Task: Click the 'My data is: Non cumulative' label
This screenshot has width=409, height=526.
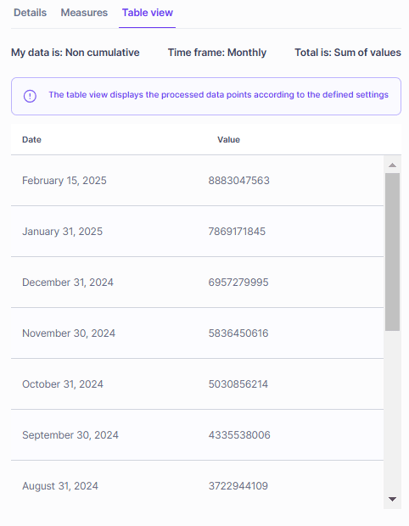Action: click(75, 53)
